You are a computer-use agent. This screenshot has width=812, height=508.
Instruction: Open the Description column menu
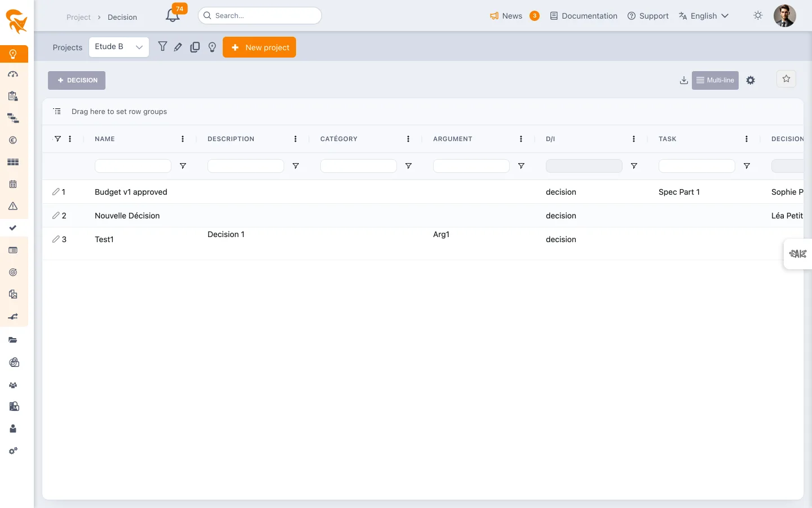pos(295,139)
